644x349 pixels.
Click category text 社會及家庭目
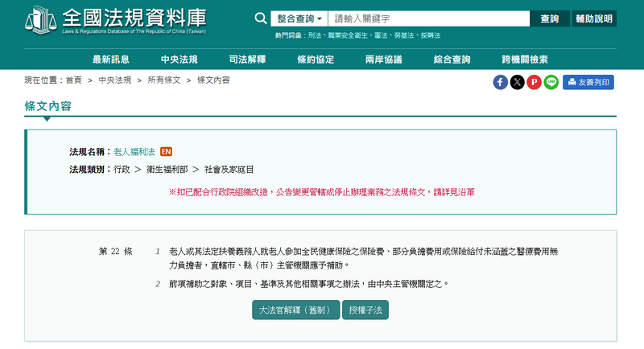(229, 170)
